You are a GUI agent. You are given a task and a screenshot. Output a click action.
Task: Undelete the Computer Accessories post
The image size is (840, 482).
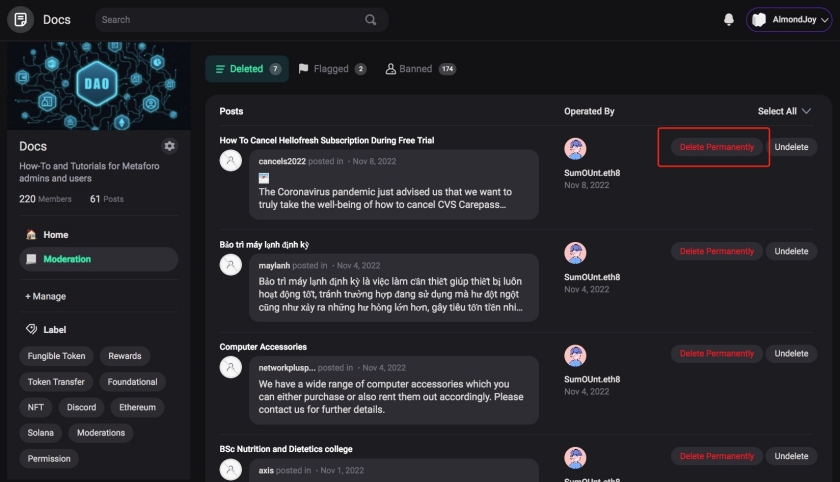(x=791, y=353)
